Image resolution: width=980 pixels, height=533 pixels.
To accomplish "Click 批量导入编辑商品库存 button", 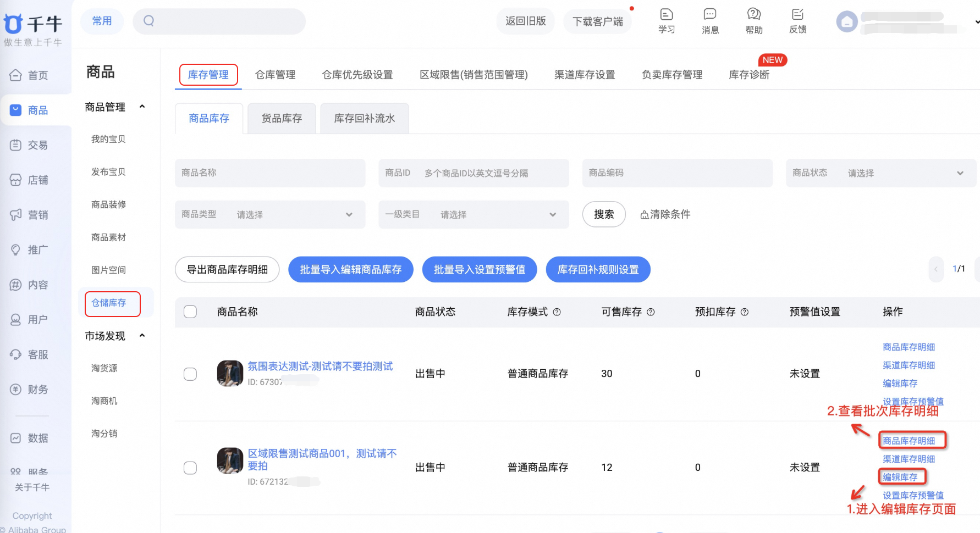I will click(x=351, y=269).
